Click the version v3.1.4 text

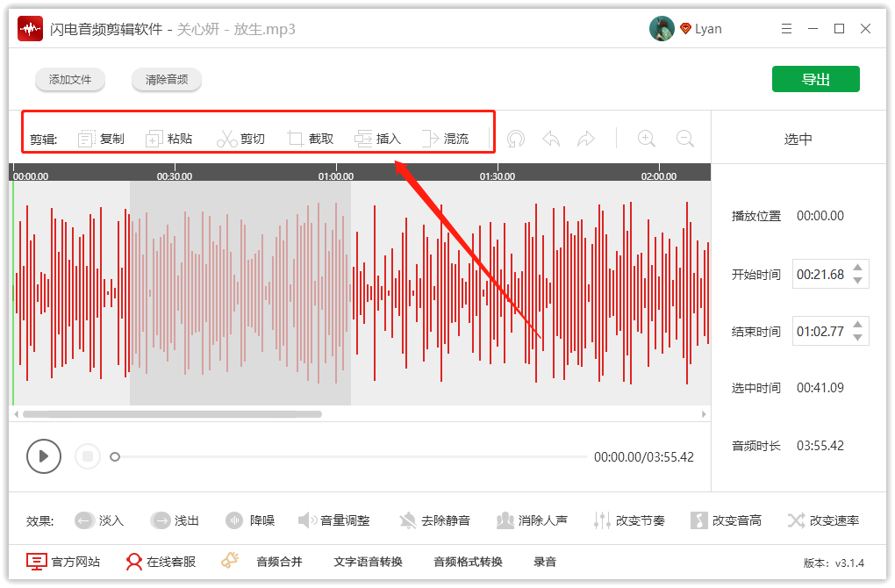pyautogui.click(x=834, y=563)
